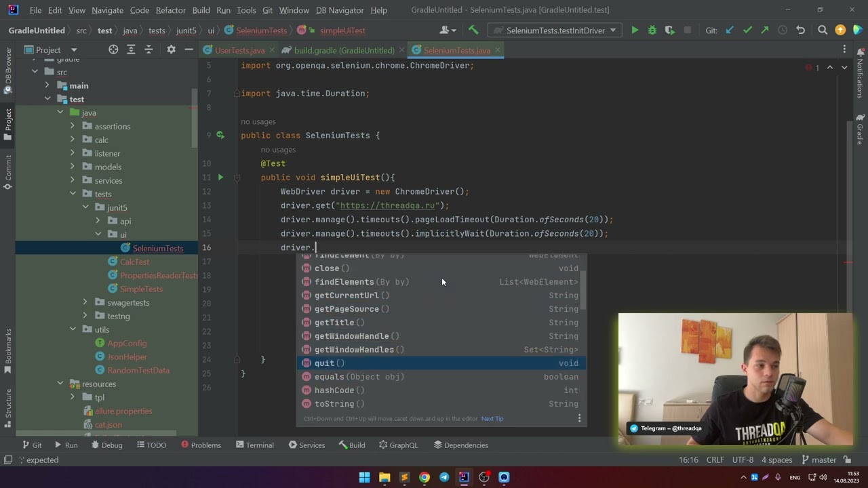Select getTitle() suggestion in completion list
The image size is (868, 488).
pos(441,323)
